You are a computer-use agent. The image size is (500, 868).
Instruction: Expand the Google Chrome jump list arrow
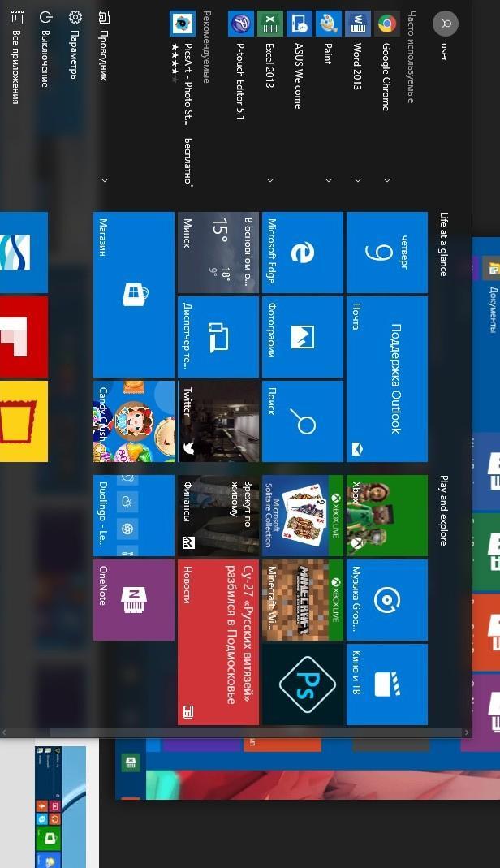[x=386, y=180]
